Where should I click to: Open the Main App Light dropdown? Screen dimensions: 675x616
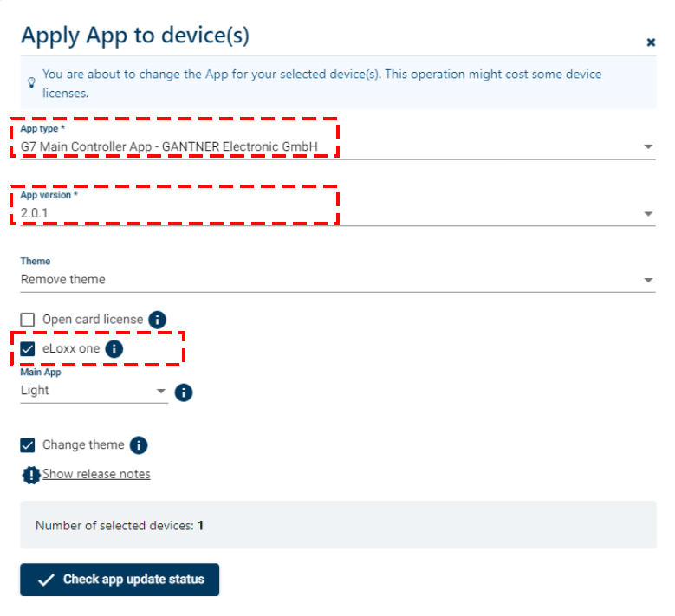point(94,391)
